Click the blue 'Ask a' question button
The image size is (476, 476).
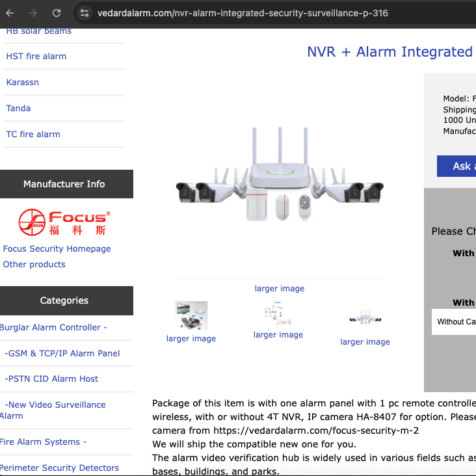(x=456, y=166)
